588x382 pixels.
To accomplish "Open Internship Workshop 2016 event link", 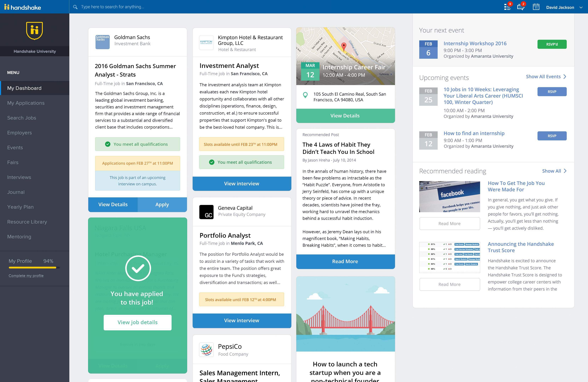I will point(475,44).
